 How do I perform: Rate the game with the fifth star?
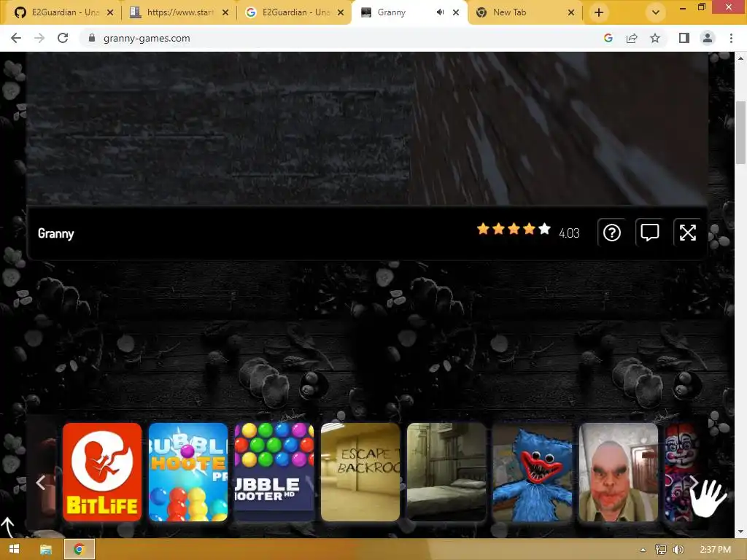coord(544,229)
